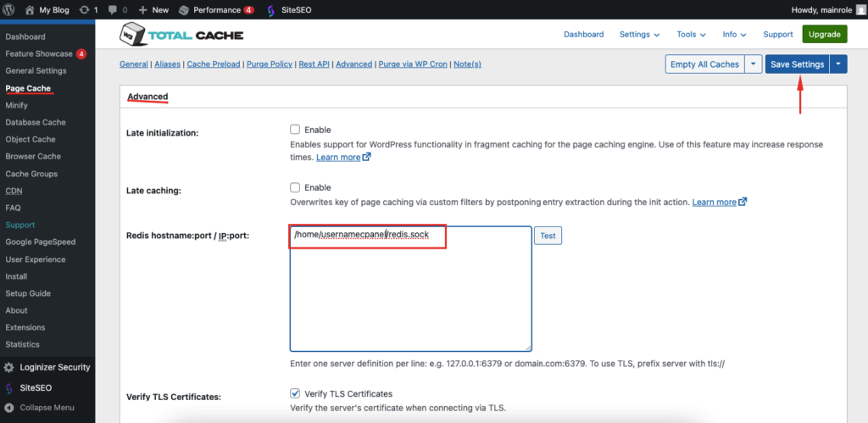Expand the Settings dropdown in header
This screenshot has height=423, width=868.
click(639, 34)
